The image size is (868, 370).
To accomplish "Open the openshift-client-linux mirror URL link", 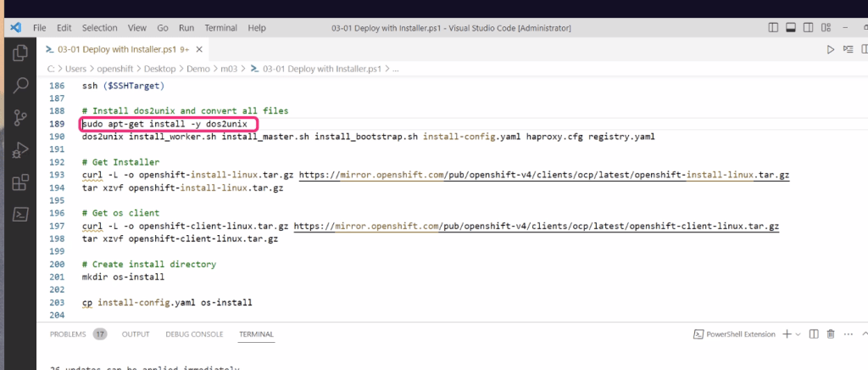I will (537, 227).
